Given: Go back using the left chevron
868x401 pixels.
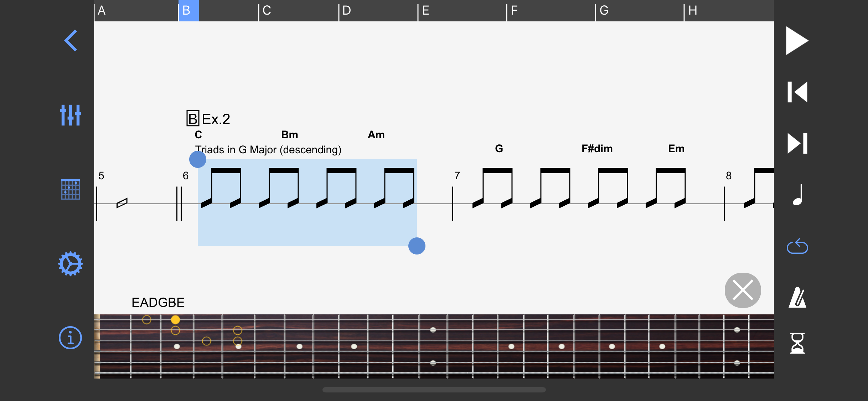Looking at the screenshot, I should pyautogui.click(x=71, y=40).
